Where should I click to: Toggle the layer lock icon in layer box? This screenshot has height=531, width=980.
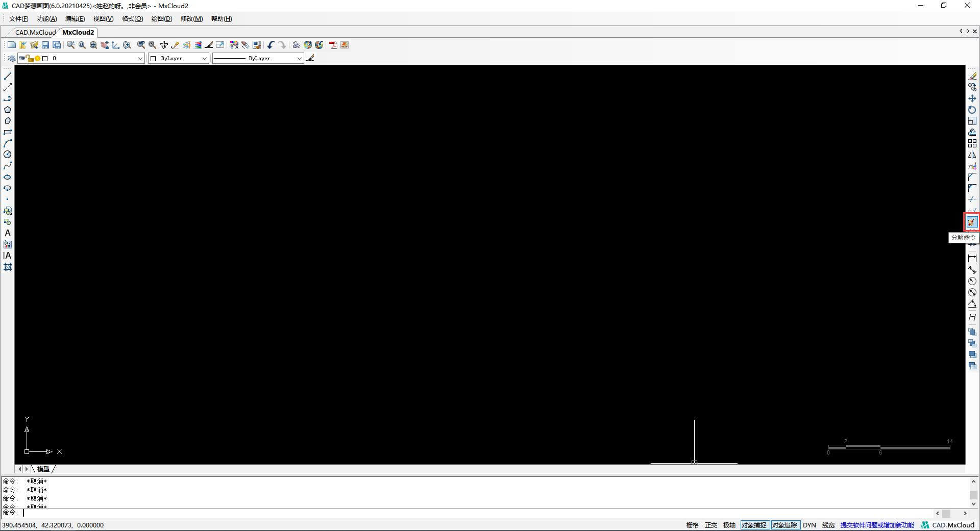pos(31,59)
